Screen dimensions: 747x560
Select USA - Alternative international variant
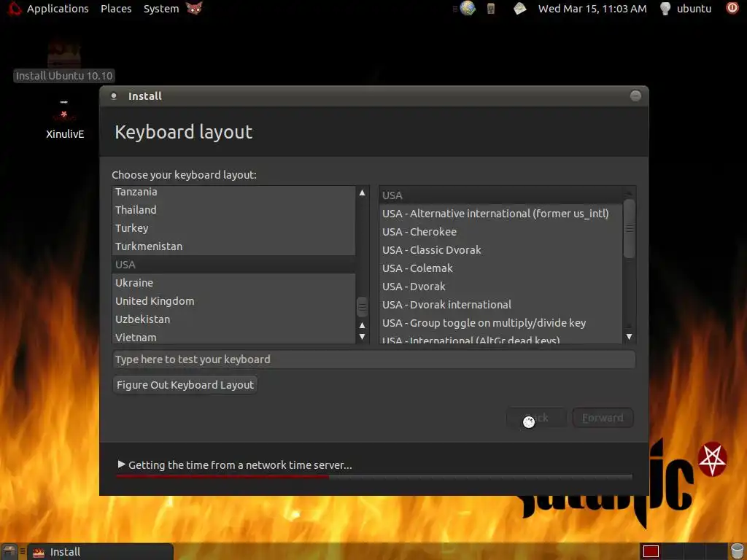click(x=500, y=214)
